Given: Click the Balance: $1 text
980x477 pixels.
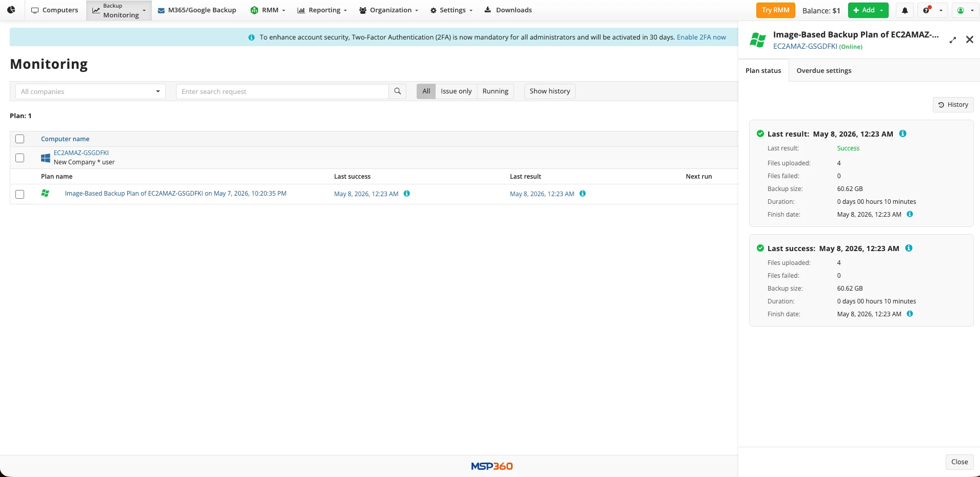Looking at the screenshot, I should (x=821, y=11).
